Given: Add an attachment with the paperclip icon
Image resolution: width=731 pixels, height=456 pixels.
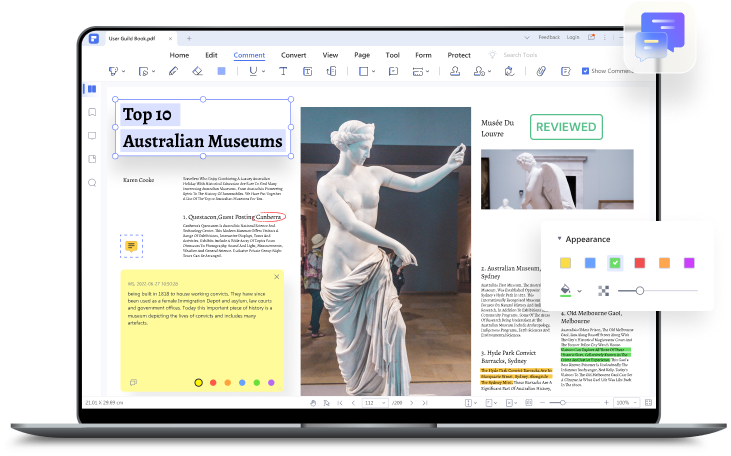Looking at the screenshot, I should click(x=541, y=71).
